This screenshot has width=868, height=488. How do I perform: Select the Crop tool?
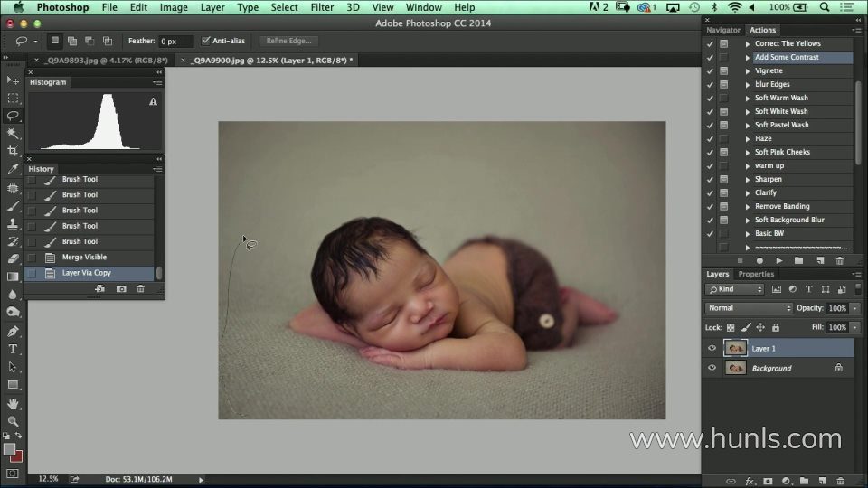click(x=13, y=151)
